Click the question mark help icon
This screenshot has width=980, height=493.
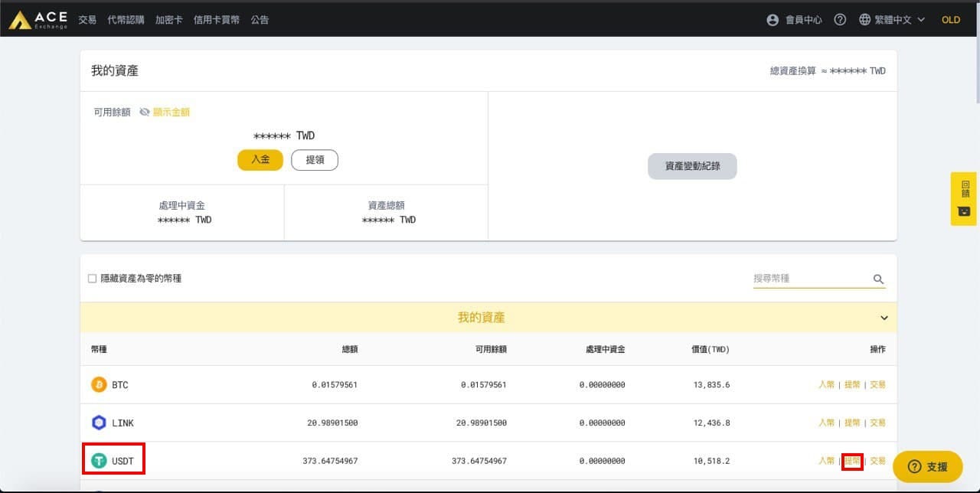pos(840,20)
